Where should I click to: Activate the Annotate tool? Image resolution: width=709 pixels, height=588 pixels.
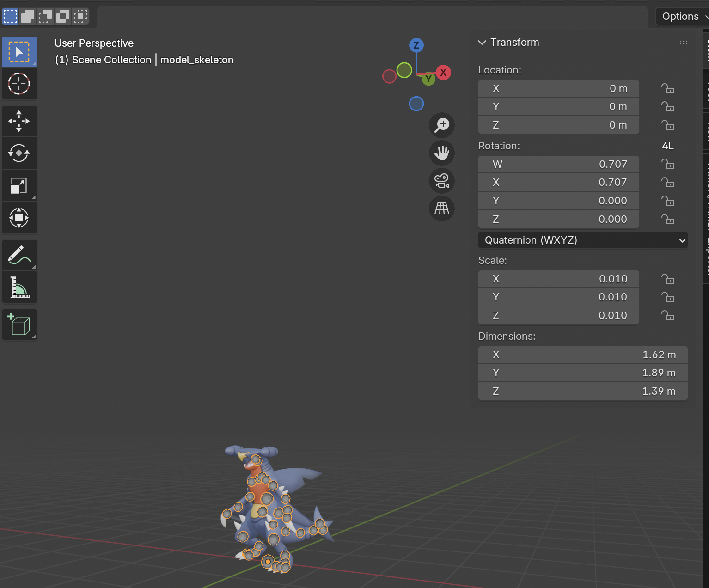[x=19, y=255]
